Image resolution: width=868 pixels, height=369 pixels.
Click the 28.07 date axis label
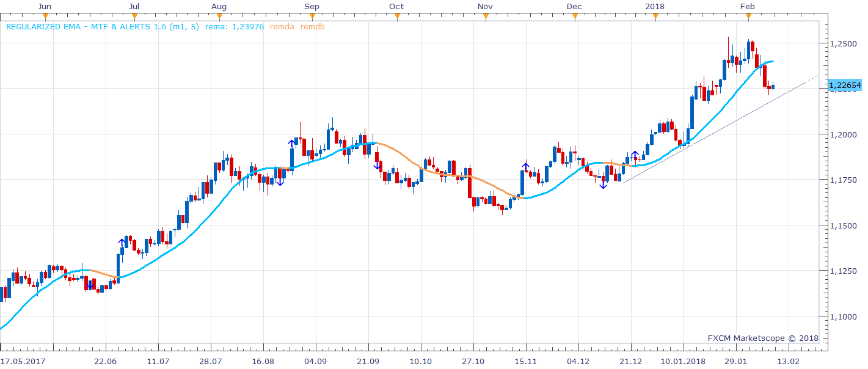[210, 362]
